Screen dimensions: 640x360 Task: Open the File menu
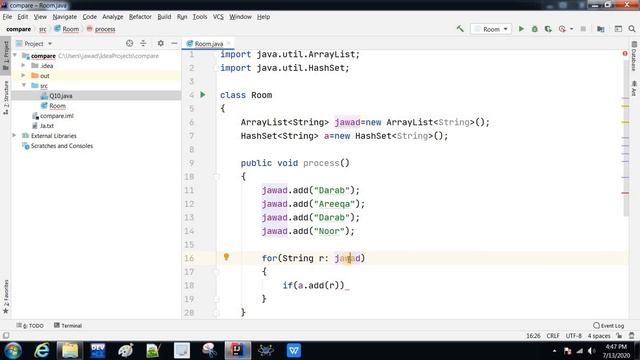click(x=7, y=17)
